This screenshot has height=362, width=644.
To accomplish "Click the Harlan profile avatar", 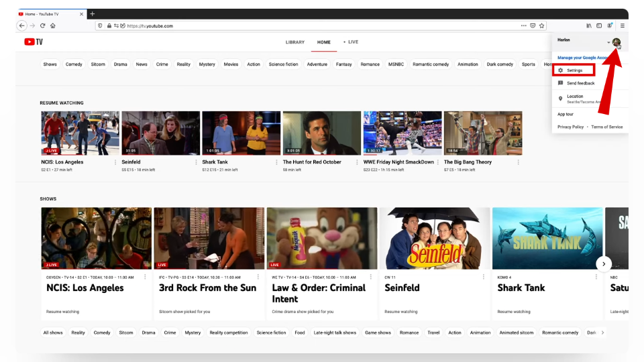I will (x=616, y=42).
